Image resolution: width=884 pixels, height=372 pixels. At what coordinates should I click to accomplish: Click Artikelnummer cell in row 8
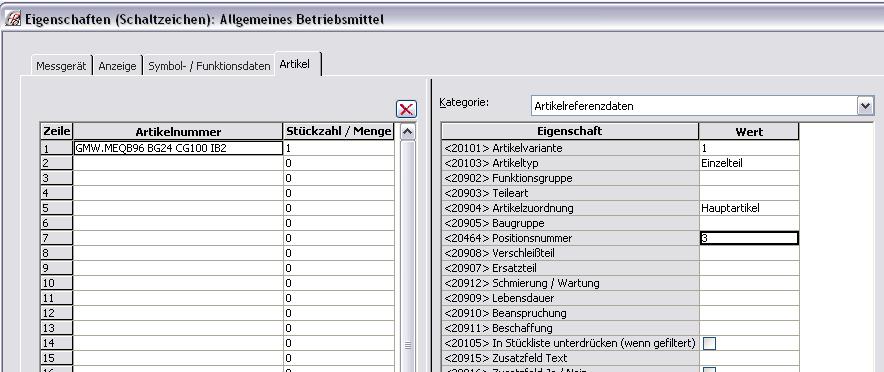[178, 253]
